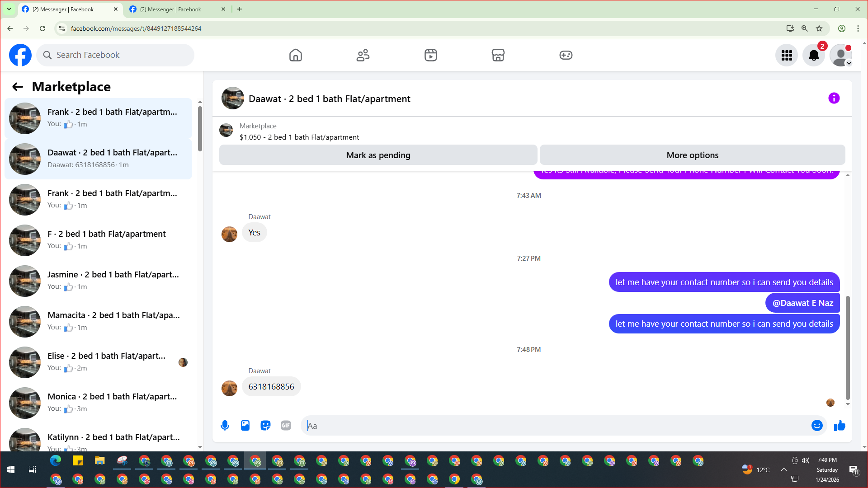Screen dimensions: 868x488
Task: Attach a photo using image icon
Action: click(245, 426)
